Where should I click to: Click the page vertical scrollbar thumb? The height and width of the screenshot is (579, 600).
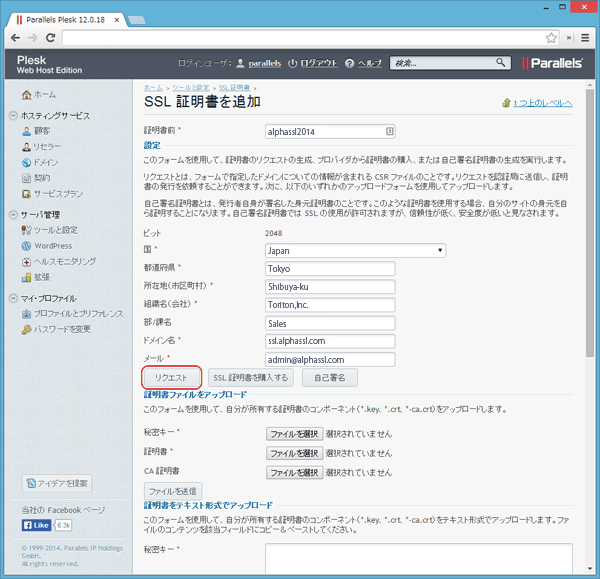[x=590, y=223]
